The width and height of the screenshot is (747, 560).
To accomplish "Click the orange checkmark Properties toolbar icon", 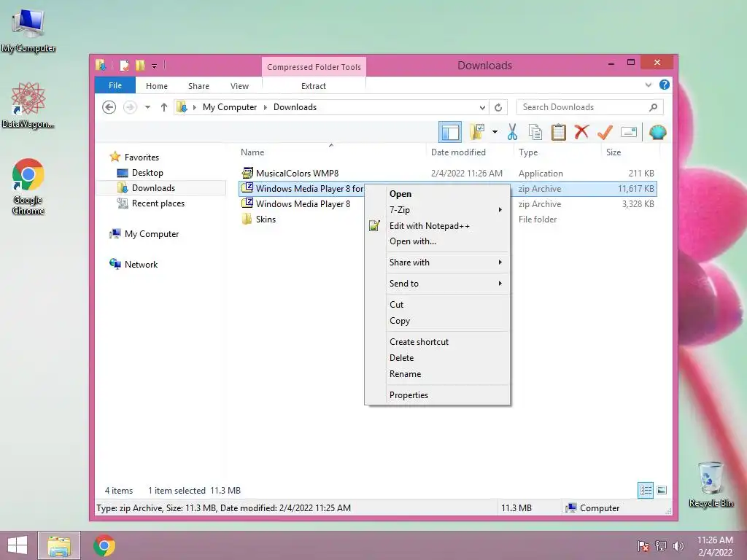I will click(605, 132).
